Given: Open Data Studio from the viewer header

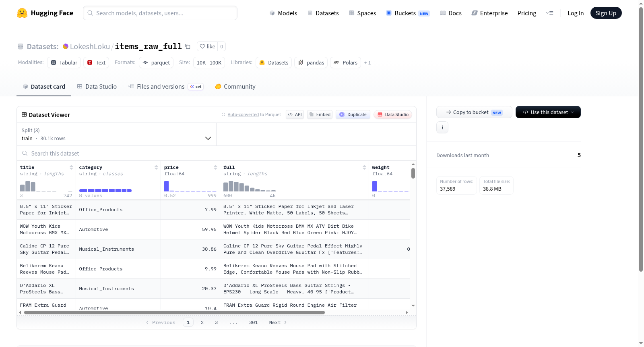Looking at the screenshot, I should (393, 114).
